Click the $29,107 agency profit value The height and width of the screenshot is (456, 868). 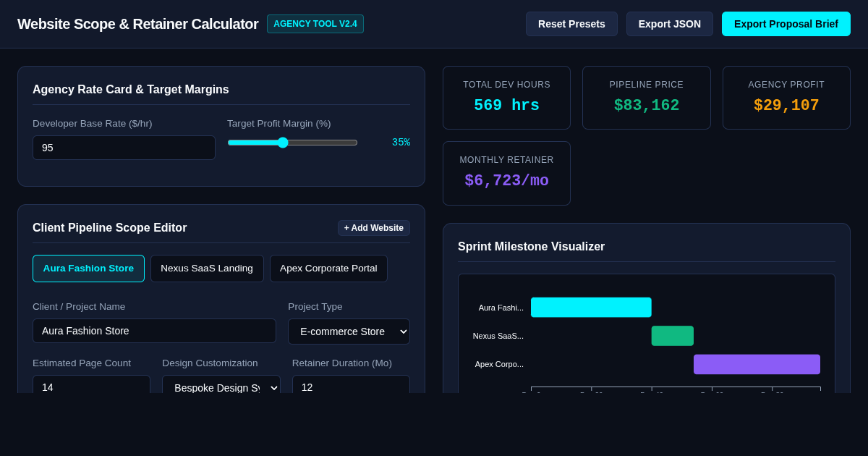(786, 106)
